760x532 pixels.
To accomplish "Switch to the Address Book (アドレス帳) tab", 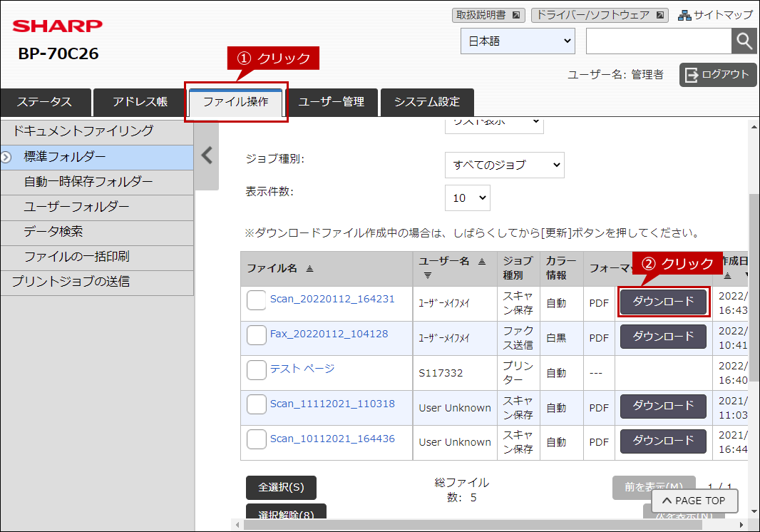I will (x=140, y=102).
